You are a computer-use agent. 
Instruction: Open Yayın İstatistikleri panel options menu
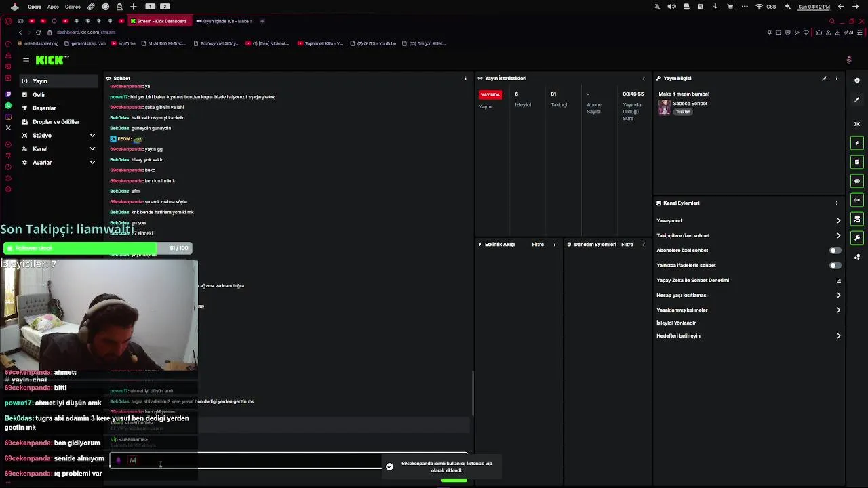(644, 78)
